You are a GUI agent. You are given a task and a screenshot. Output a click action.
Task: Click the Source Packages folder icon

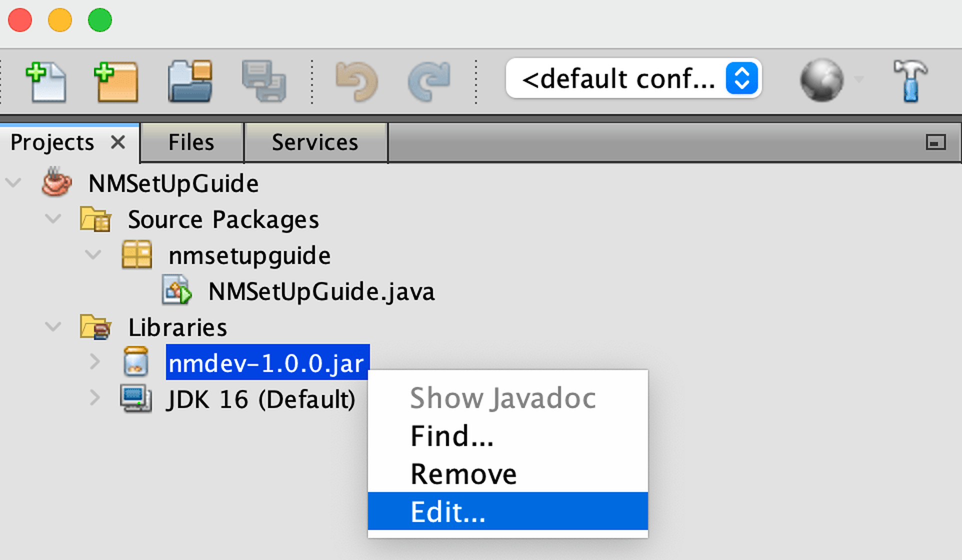tap(95, 219)
